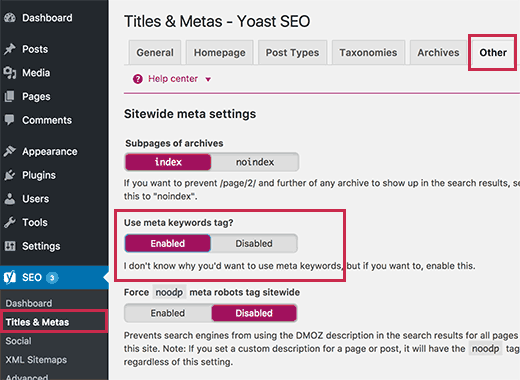Click the Comments speech bubble icon
This screenshot has height=380, width=520.
pyautogui.click(x=10, y=120)
